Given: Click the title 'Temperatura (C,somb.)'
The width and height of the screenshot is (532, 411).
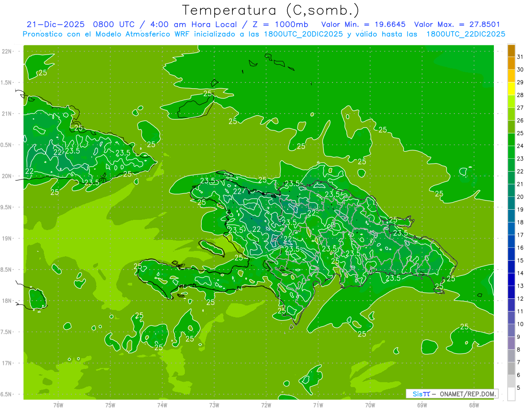Looking at the screenshot, I should (270, 10).
